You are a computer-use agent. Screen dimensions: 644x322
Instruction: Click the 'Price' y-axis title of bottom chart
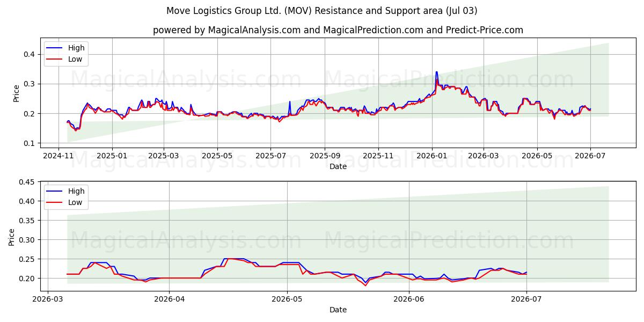point(12,237)
